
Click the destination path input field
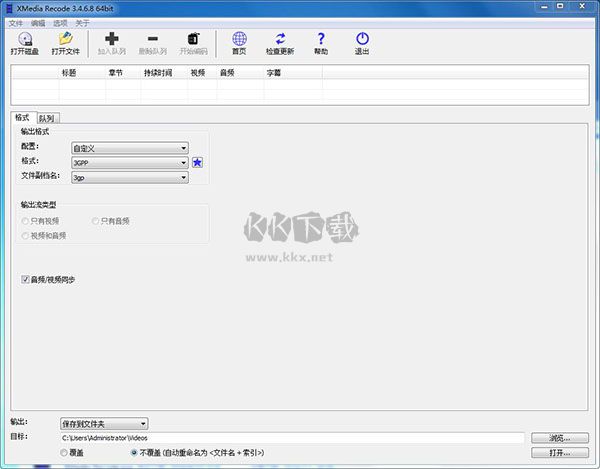click(x=292, y=438)
